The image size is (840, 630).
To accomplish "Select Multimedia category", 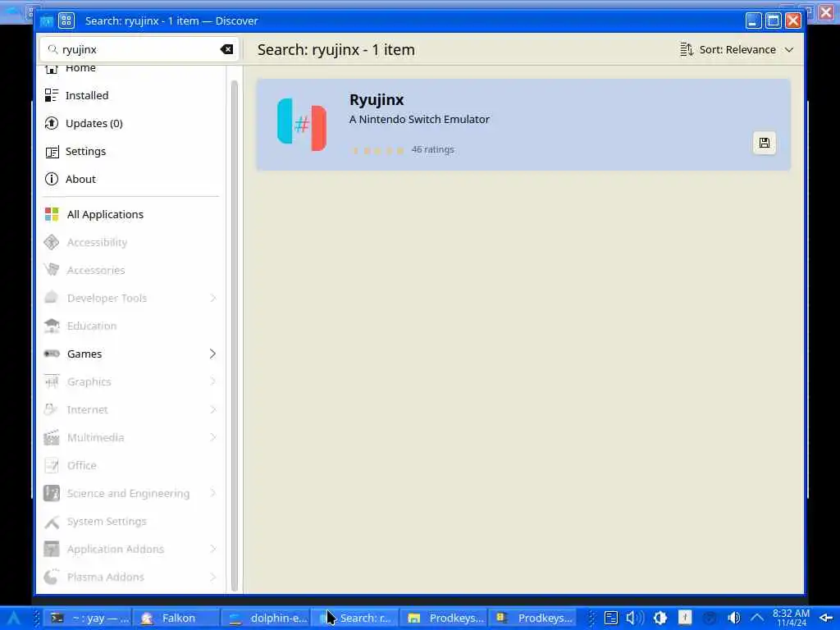I will click(130, 437).
